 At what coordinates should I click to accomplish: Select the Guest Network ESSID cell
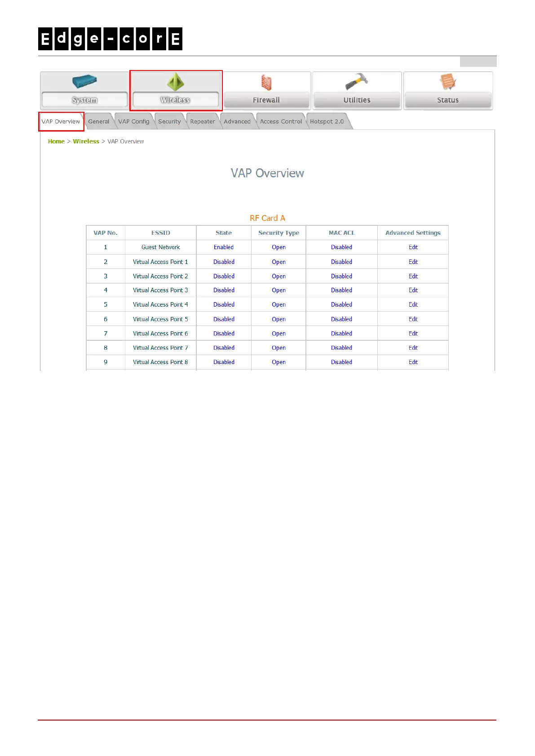[x=161, y=247]
